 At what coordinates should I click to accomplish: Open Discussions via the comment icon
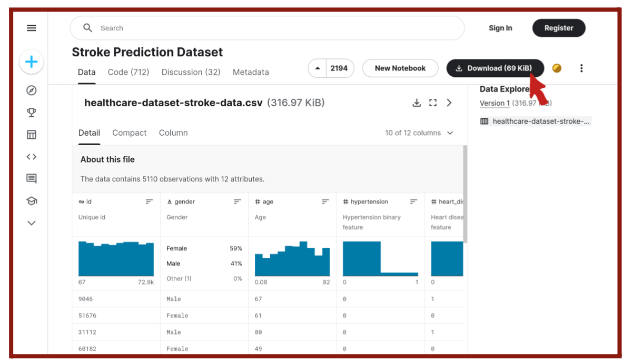[31, 178]
